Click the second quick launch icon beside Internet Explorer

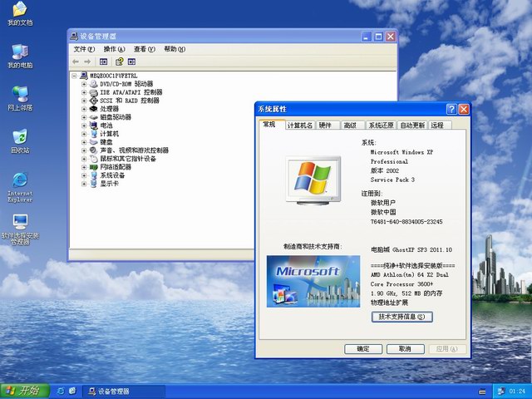click(72, 392)
